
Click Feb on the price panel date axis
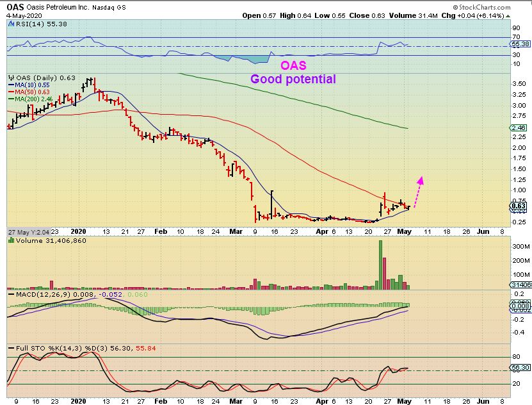click(x=161, y=231)
